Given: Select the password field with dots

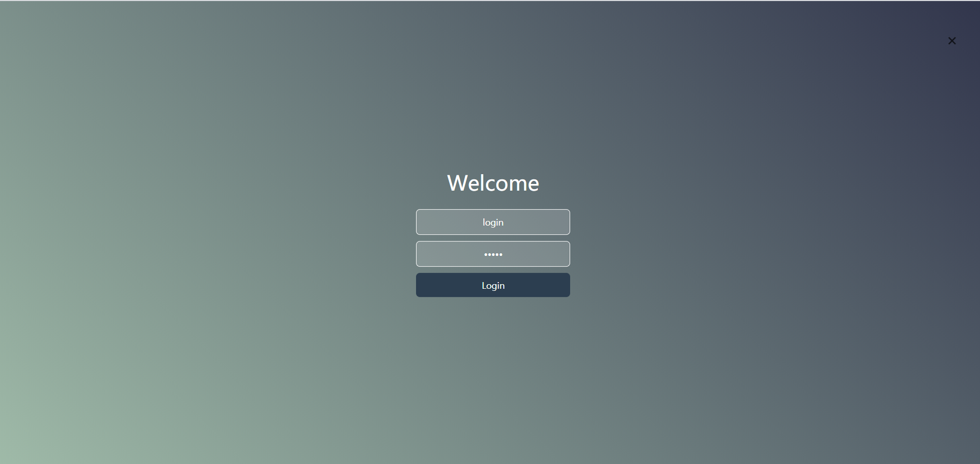Looking at the screenshot, I should click(x=493, y=254).
